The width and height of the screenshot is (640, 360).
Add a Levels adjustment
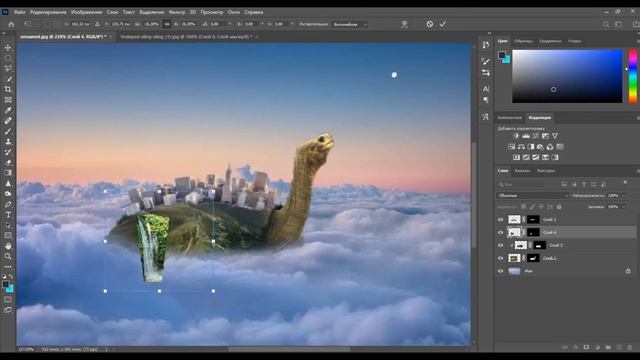click(526, 136)
